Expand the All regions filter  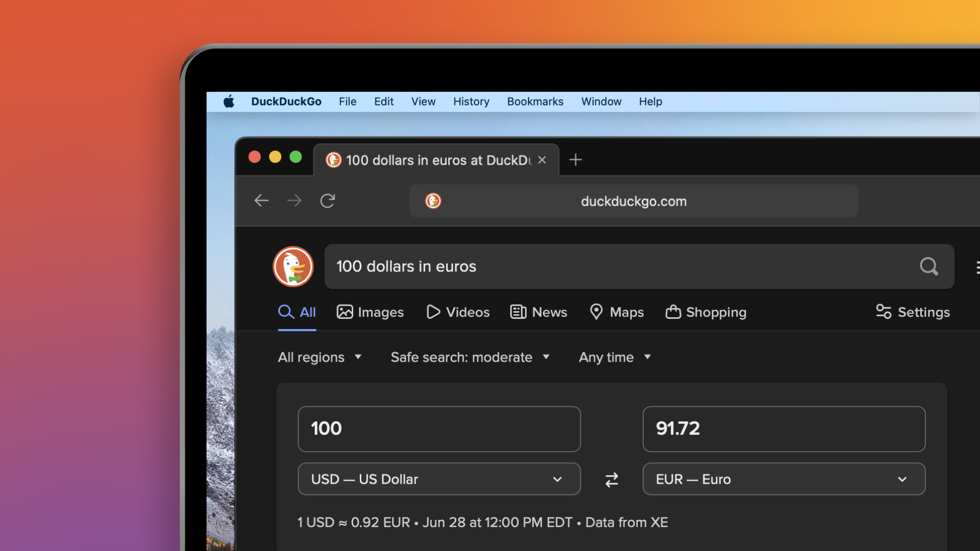pos(320,357)
